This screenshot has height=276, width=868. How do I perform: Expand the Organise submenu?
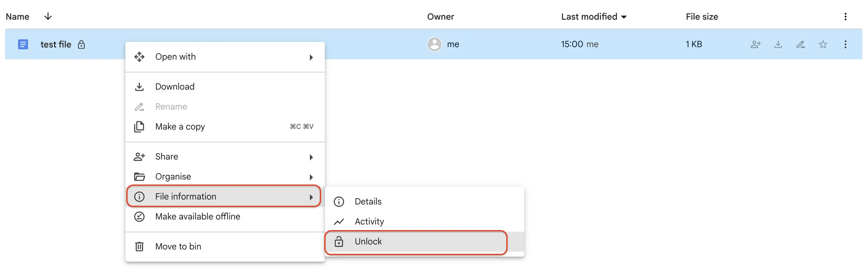(x=225, y=176)
